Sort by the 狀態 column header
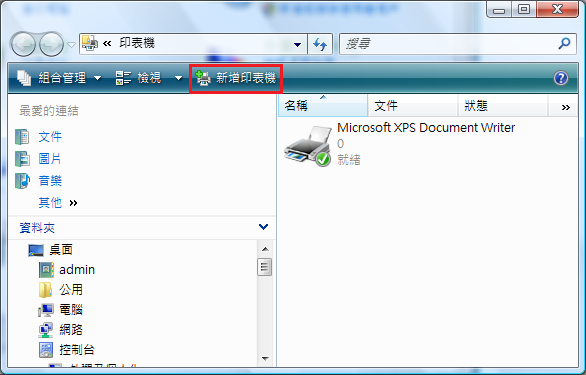 click(x=503, y=105)
